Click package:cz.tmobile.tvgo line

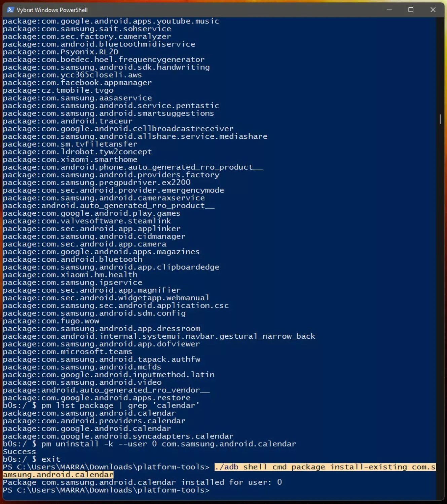pyautogui.click(x=58, y=91)
